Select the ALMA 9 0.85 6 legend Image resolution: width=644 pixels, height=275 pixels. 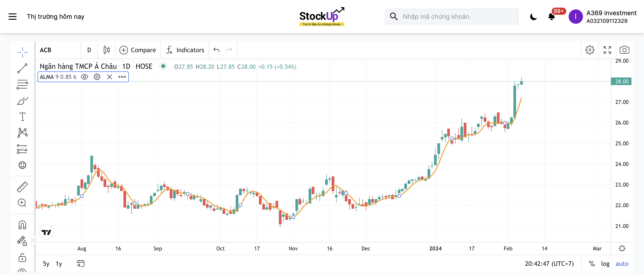click(x=58, y=77)
